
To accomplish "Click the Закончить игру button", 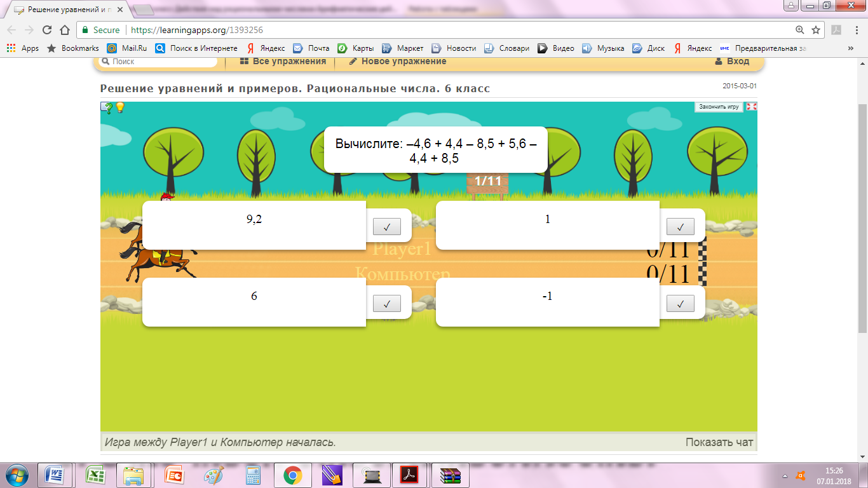I will click(719, 107).
